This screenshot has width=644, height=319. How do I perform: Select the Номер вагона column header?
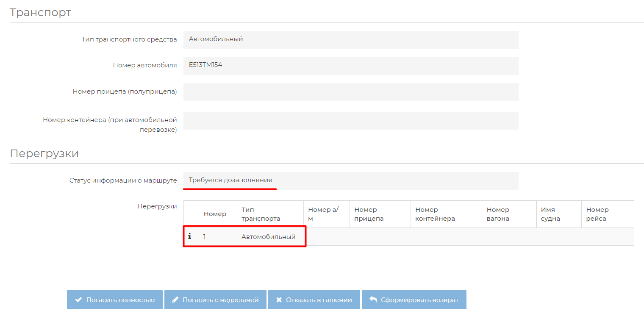(498, 214)
